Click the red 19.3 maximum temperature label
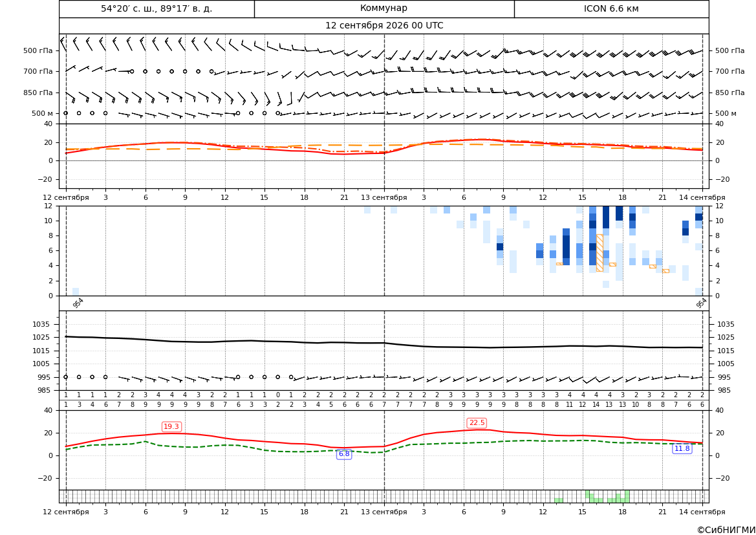The width and height of the screenshot is (756, 535). click(171, 426)
